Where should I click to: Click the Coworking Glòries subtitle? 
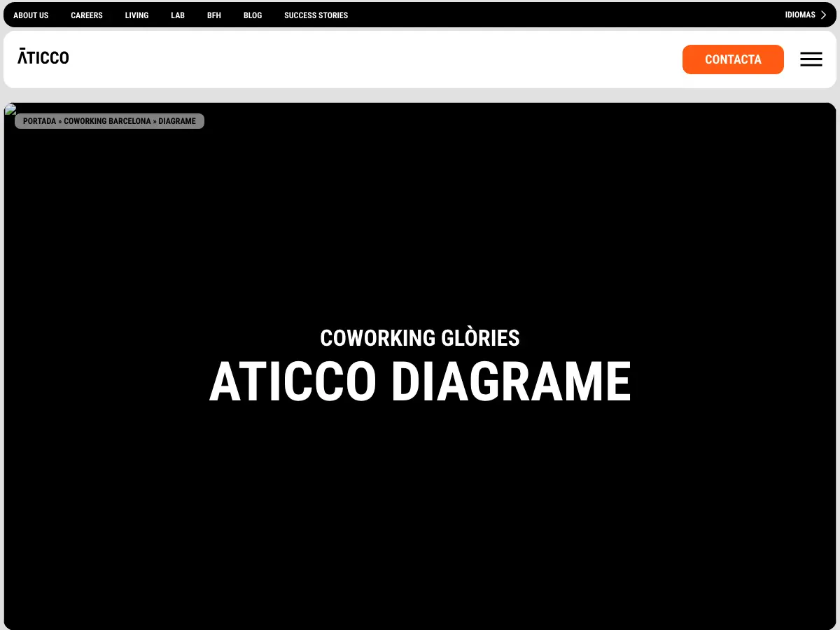[420, 338]
